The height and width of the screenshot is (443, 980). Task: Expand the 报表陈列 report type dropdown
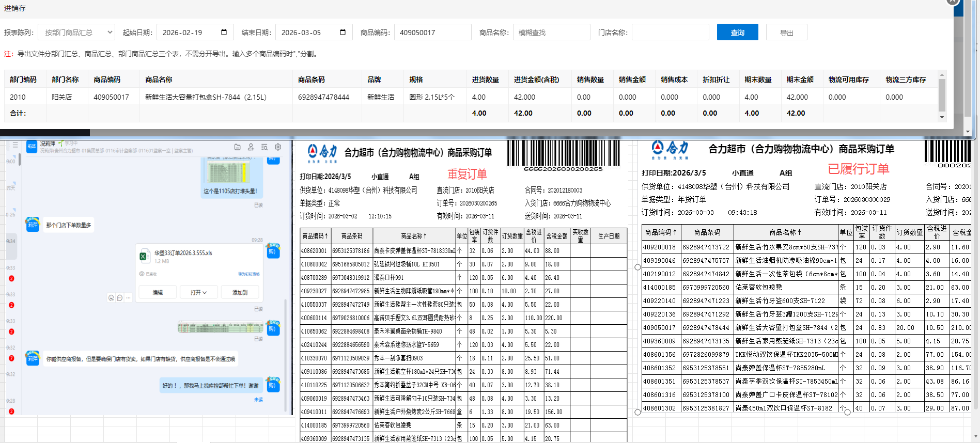click(76, 33)
